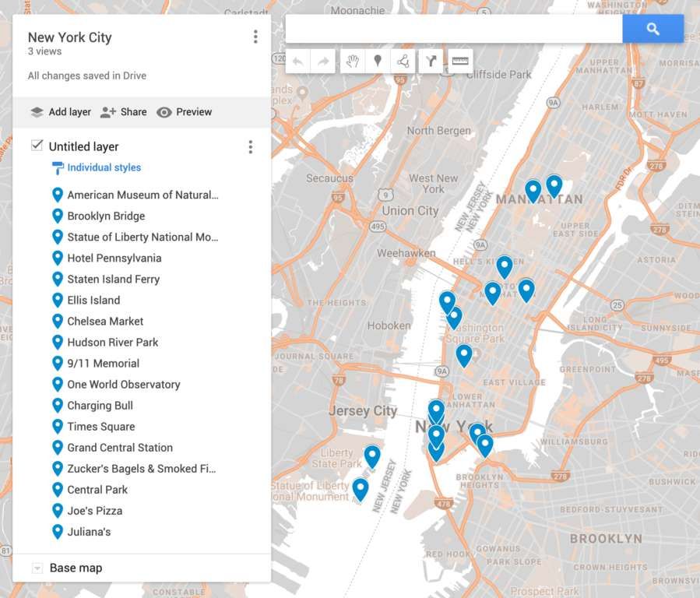Click the 3 views text
The width and height of the screenshot is (700, 598).
click(x=44, y=51)
